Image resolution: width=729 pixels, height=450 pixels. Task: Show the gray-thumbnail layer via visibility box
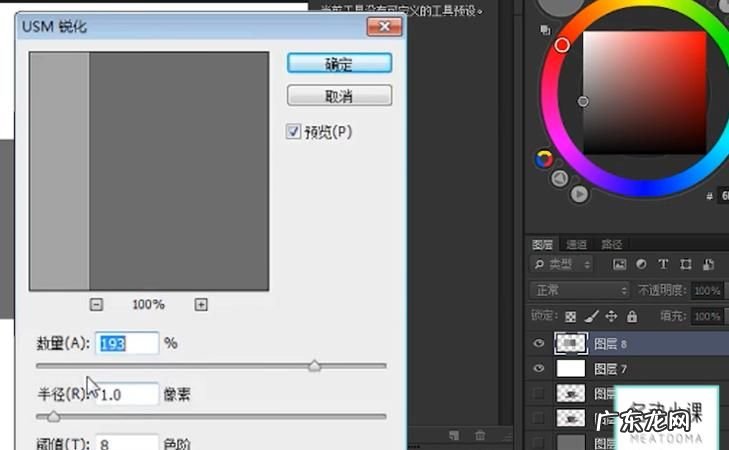[539, 442]
